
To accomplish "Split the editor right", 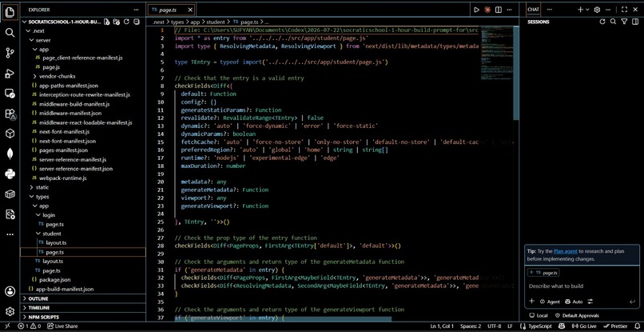I will tap(499, 10).
